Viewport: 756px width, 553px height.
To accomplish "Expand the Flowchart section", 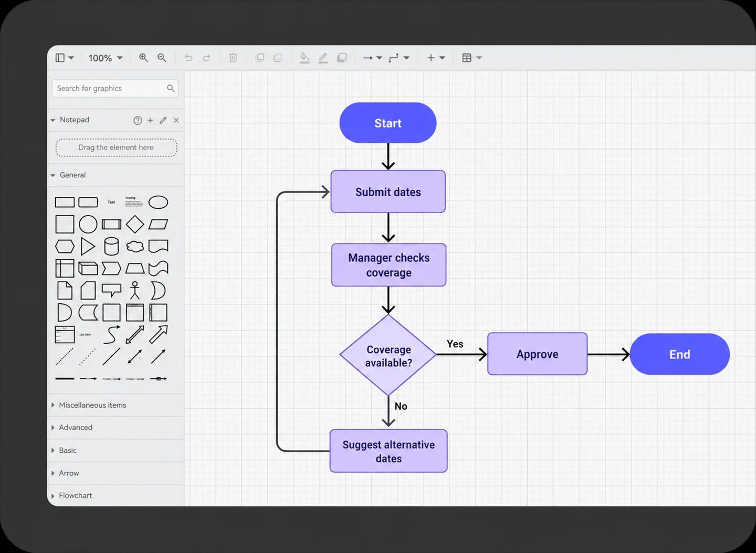I will tap(71, 495).
